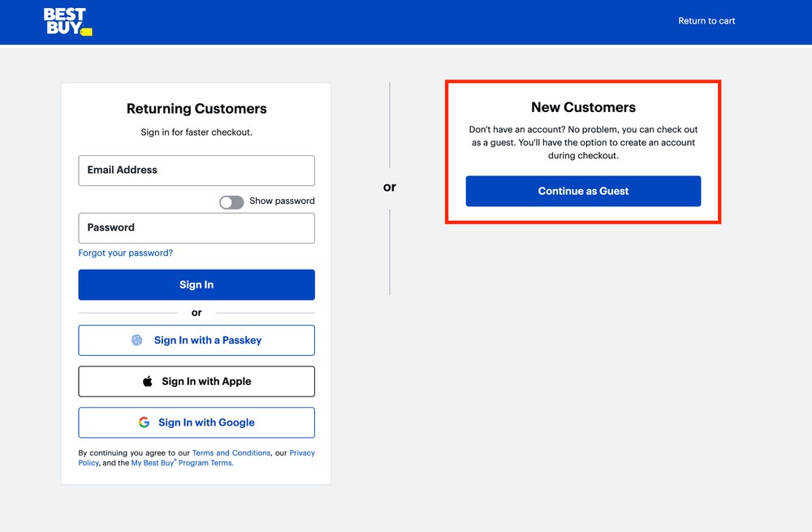Viewport: 812px width, 532px height.
Task: Click the Apple logo icon
Action: [x=148, y=381]
